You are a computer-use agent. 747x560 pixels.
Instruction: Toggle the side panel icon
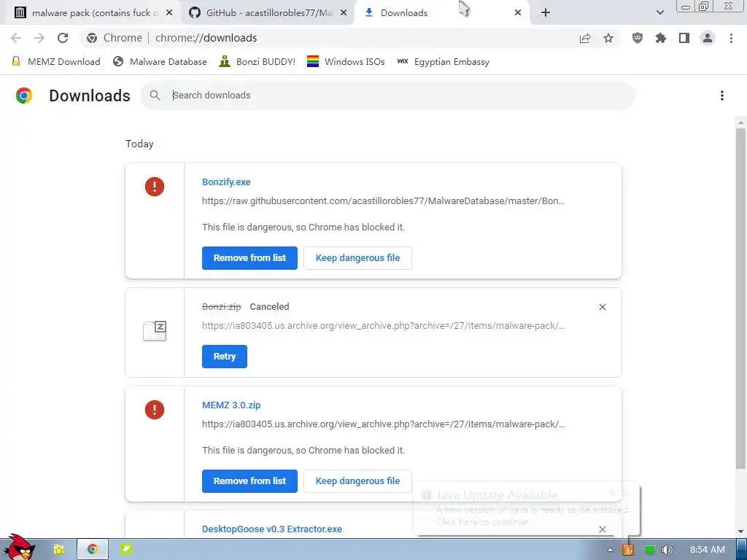[x=684, y=38]
